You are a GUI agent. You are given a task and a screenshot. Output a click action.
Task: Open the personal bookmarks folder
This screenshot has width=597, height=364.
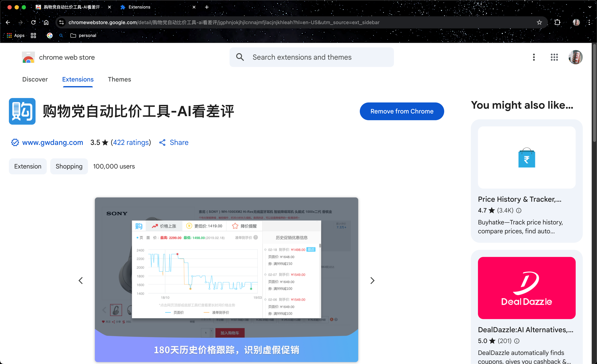point(83,35)
